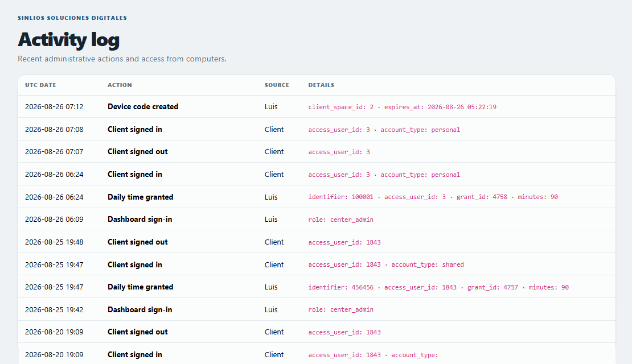The height and width of the screenshot is (364, 632).
Task: Click details with 'account_type: shared'
Action: [385, 264]
